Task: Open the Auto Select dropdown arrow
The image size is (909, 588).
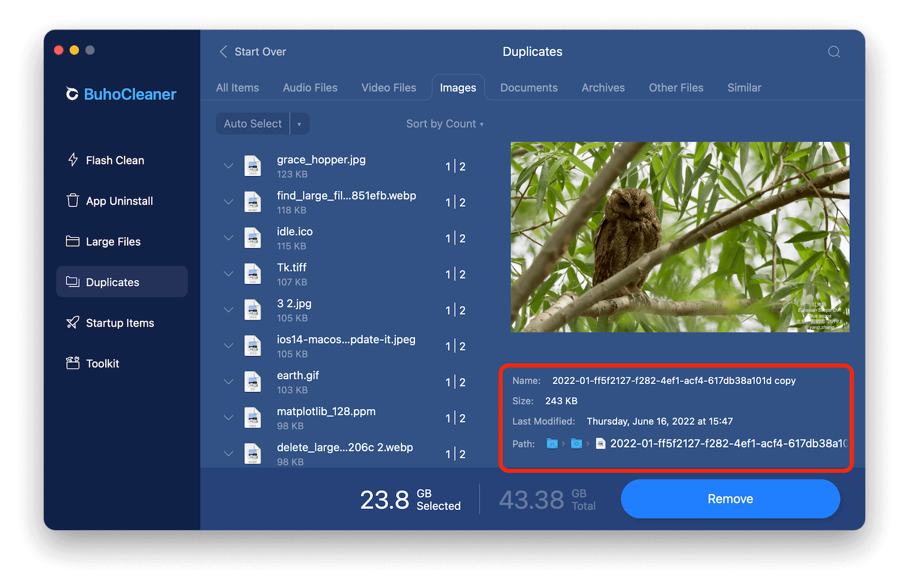Action: [299, 124]
